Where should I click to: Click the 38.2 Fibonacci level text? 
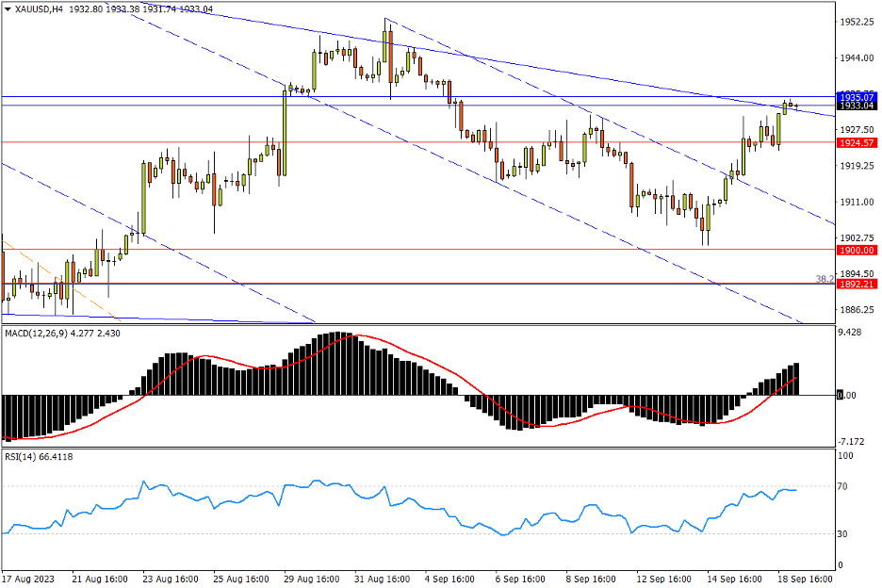click(x=824, y=279)
